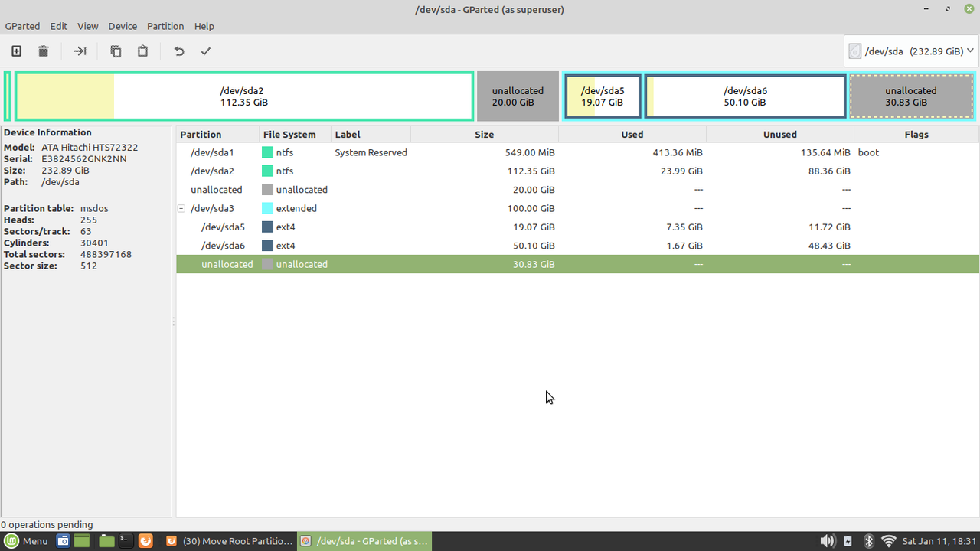Screen dimensions: 980x551
Task: Click the New partition toolbar icon
Action: point(16,51)
